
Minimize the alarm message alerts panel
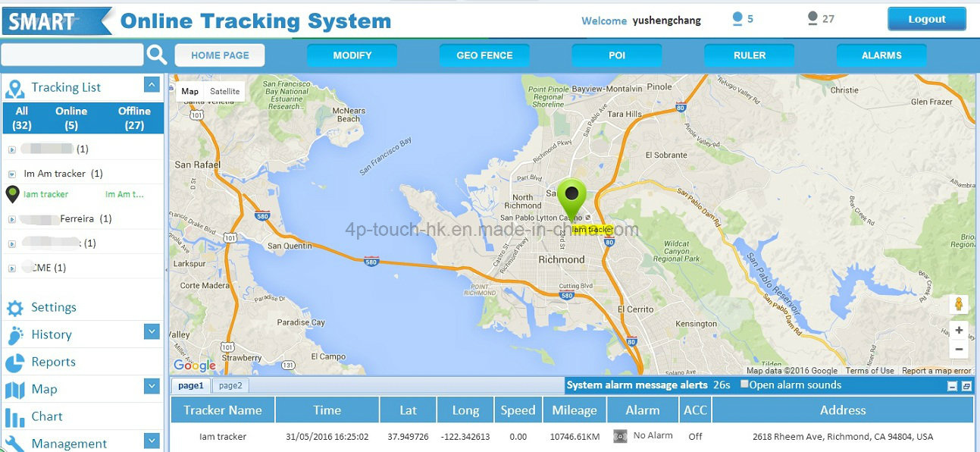pyautogui.click(x=952, y=386)
